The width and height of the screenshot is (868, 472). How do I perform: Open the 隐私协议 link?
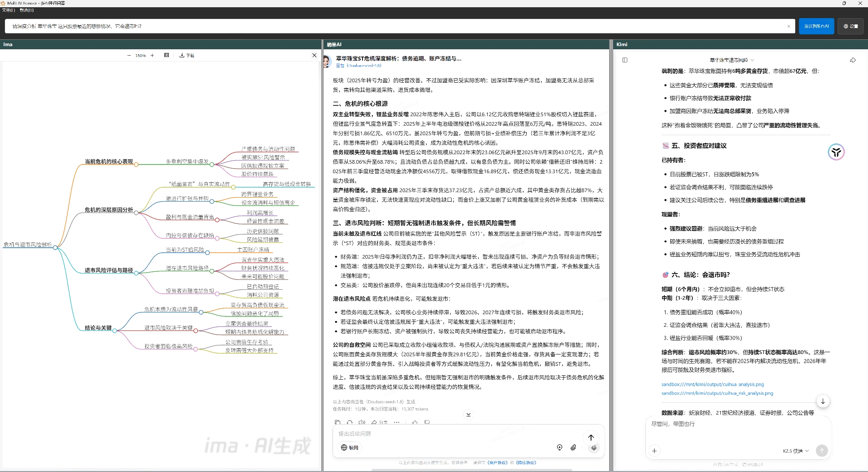pos(526,463)
